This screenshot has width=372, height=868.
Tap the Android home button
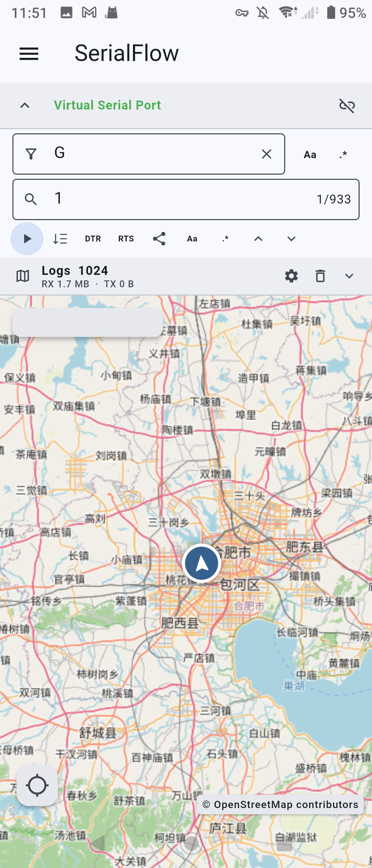tap(191, 844)
